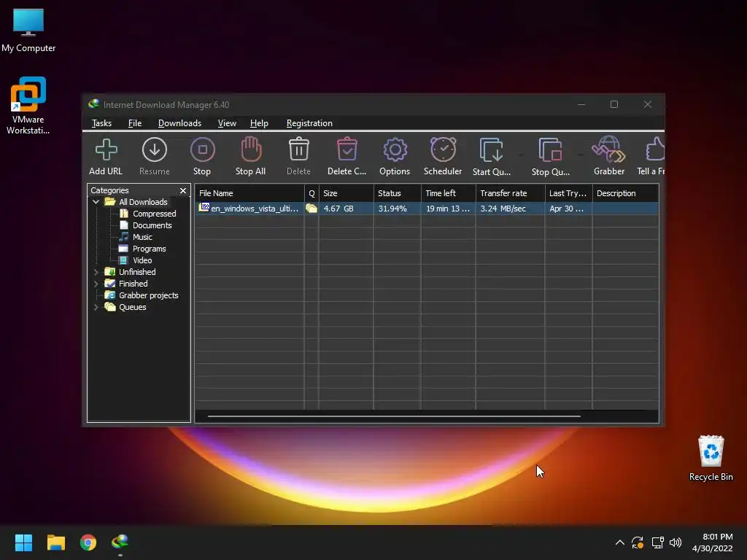Open the Scheduler clock icon
The height and width of the screenshot is (560, 747).
(443, 149)
